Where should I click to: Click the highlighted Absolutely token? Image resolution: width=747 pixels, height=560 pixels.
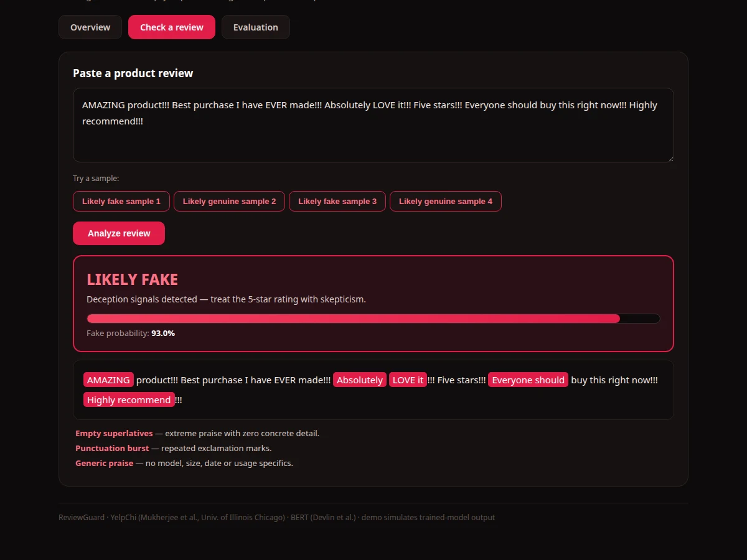pos(360,380)
